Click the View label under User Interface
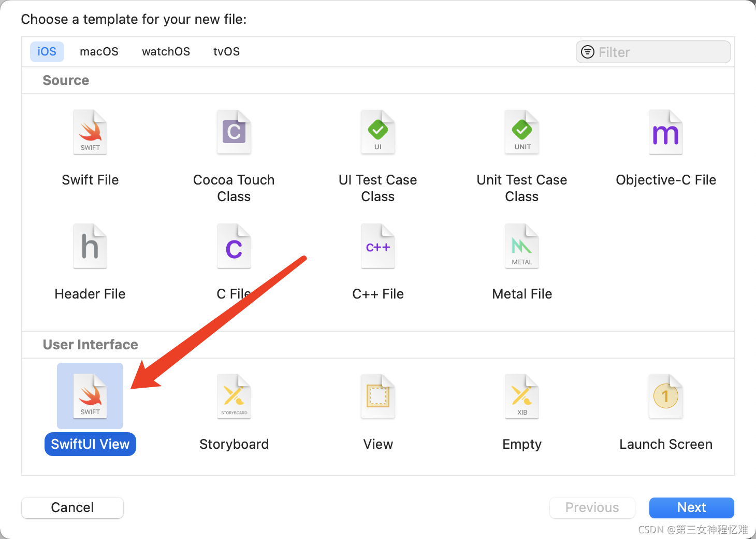The image size is (756, 539). tap(378, 444)
